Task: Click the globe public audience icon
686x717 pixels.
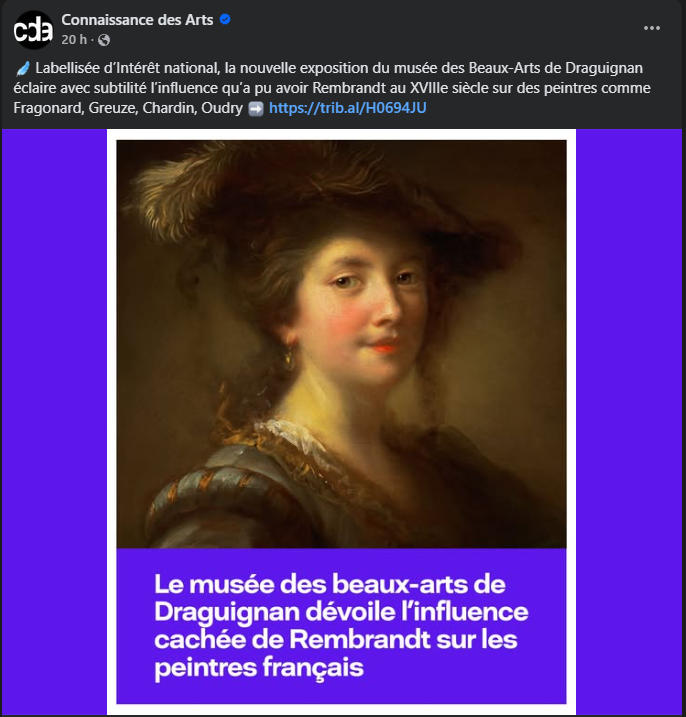Action: click(104, 40)
